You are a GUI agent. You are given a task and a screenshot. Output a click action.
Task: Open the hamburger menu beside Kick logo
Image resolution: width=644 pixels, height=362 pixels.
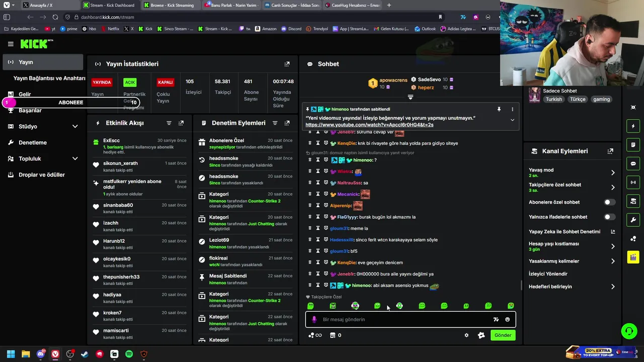(x=11, y=44)
